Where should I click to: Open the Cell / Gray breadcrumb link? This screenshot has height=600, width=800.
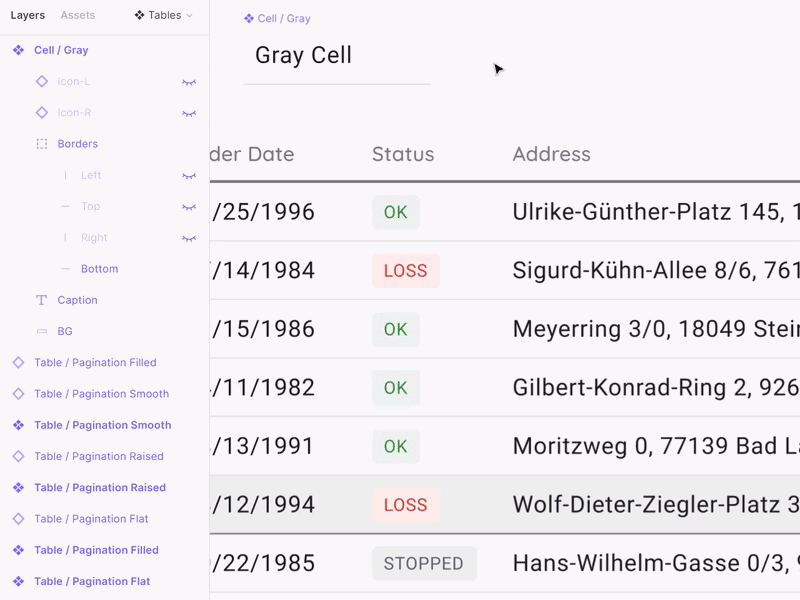coord(283,17)
